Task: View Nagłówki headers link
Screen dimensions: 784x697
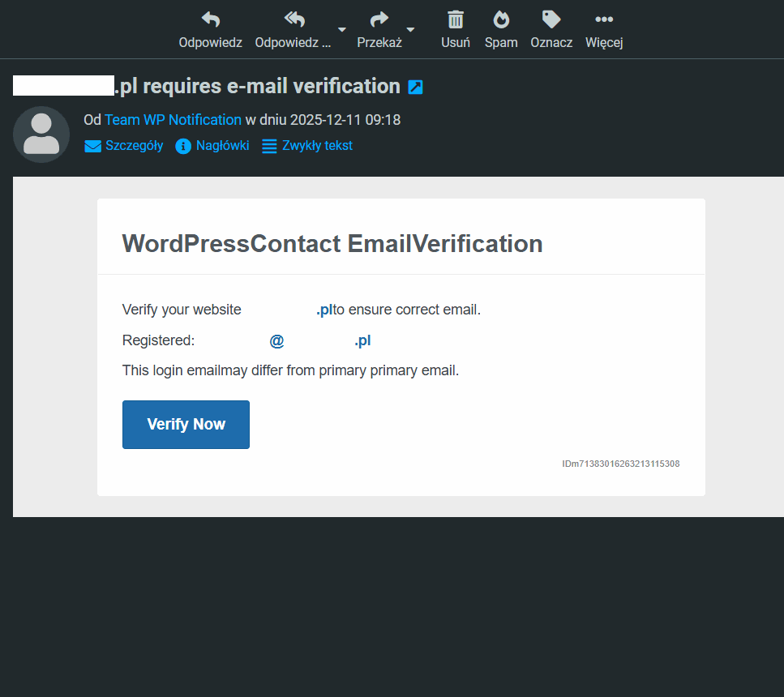Action: click(x=222, y=146)
